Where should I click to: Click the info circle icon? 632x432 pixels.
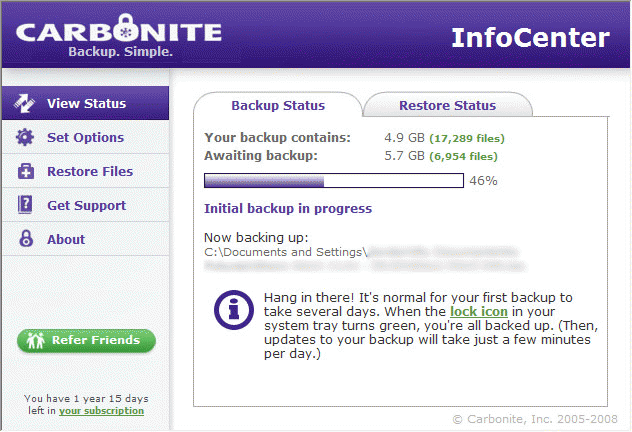point(234,310)
